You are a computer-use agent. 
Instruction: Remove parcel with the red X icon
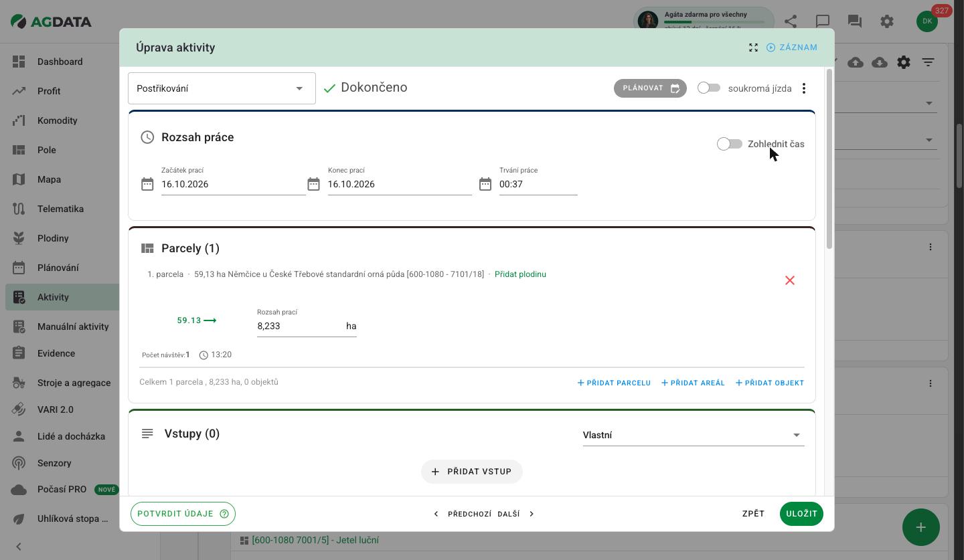click(x=790, y=280)
